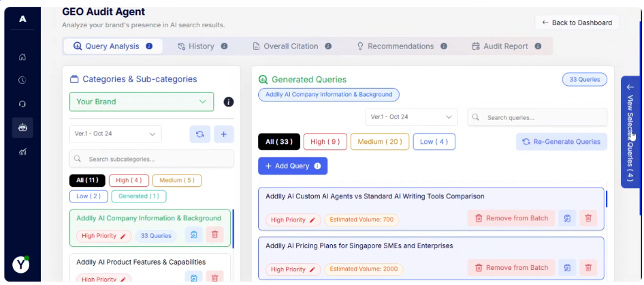This screenshot has height=285, width=644.
Task: Click info icon next to Recommendations
Action: pyautogui.click(x=444, y=46)
